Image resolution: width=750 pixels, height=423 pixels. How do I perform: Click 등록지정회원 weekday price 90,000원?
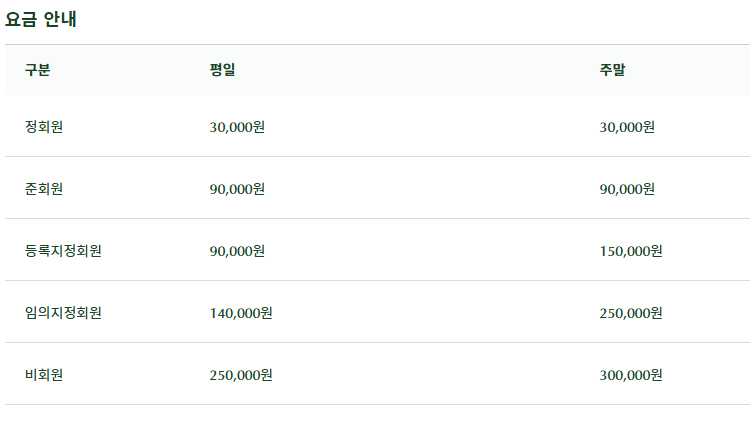[237, 251]
